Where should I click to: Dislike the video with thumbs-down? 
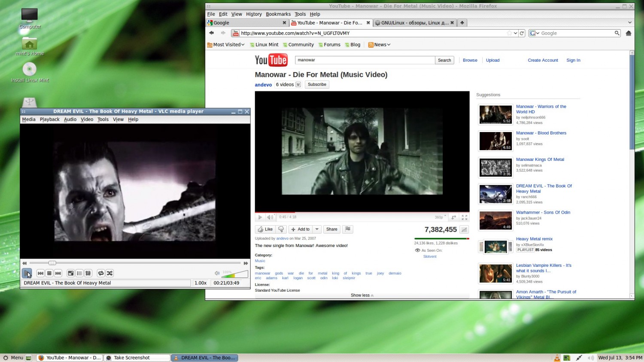[281, 229]
